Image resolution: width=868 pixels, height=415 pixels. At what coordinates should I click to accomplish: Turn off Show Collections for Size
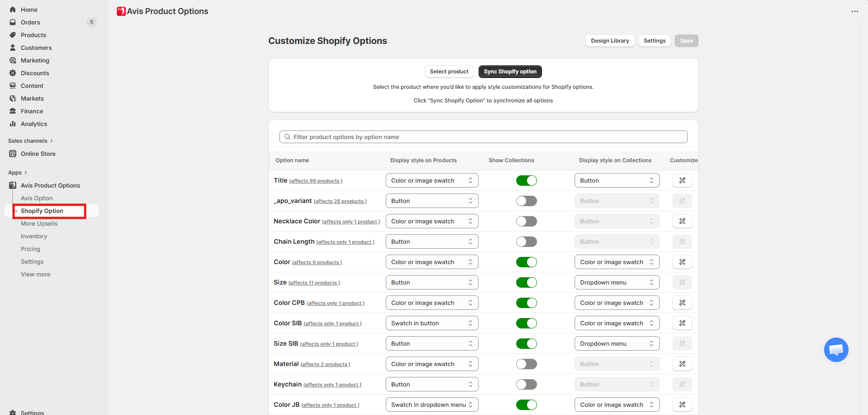click(x=526, y=282)
